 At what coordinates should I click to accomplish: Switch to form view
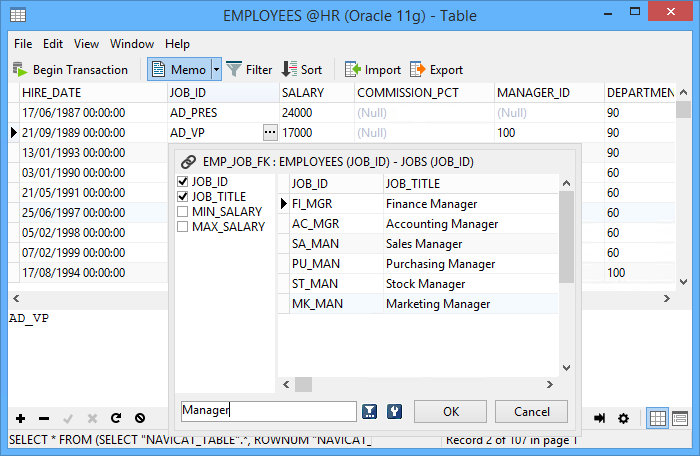tap(680, 418)
